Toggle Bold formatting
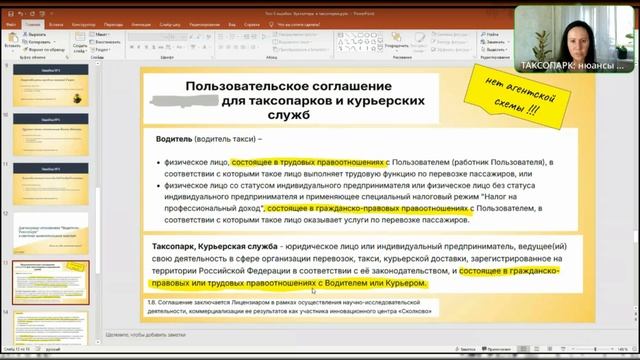The height and width of the screenshot is (360, 640). coord(132,48)
